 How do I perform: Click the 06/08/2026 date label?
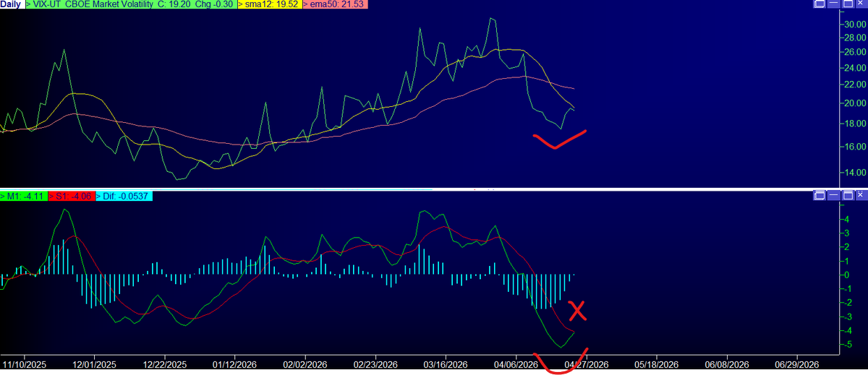726,366
